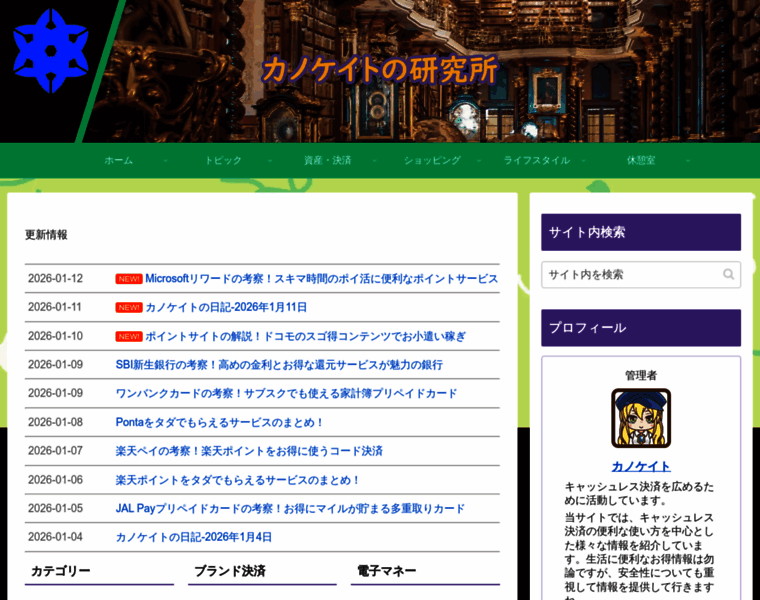The width and height of the screenshot is (760, 600).
Task: Click the カノケイト profile name link
Action: pos(641,466)
